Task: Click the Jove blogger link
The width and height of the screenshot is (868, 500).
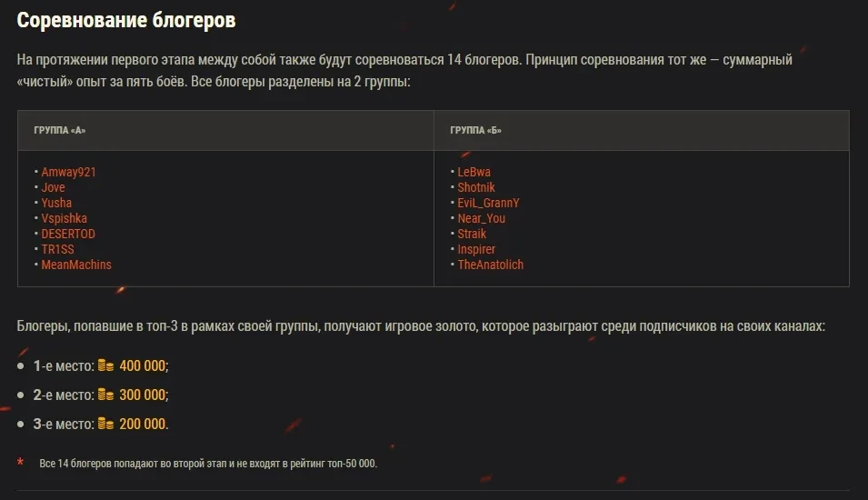Action: pyautogui.click(x=54, y=187)
